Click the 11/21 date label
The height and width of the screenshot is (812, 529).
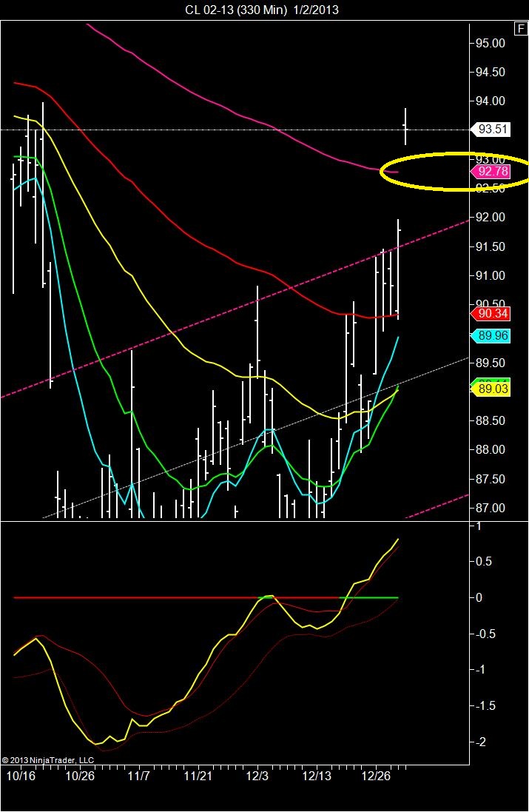click(x=198, y=776)
